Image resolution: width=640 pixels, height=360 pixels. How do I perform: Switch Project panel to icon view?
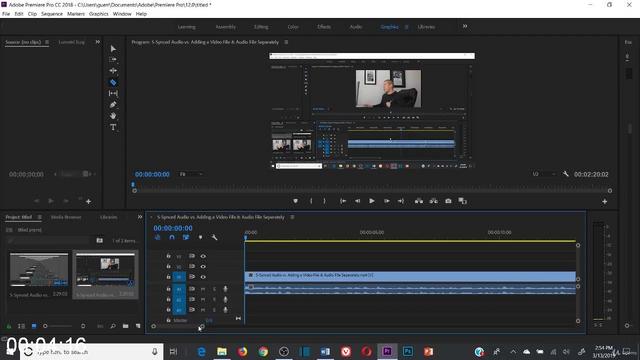tap(34, 326)
